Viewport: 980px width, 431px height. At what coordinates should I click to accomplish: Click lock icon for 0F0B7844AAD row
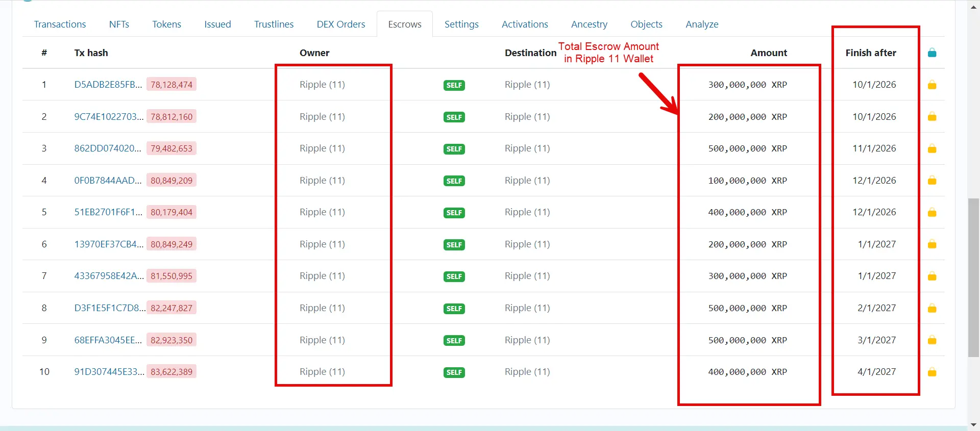tap(932, 180)
